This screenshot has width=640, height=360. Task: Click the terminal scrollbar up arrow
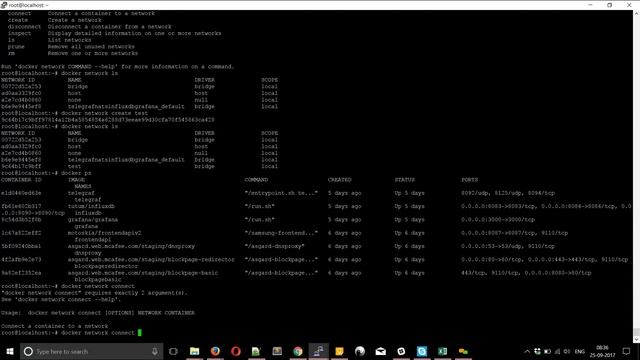coord(636,13)
